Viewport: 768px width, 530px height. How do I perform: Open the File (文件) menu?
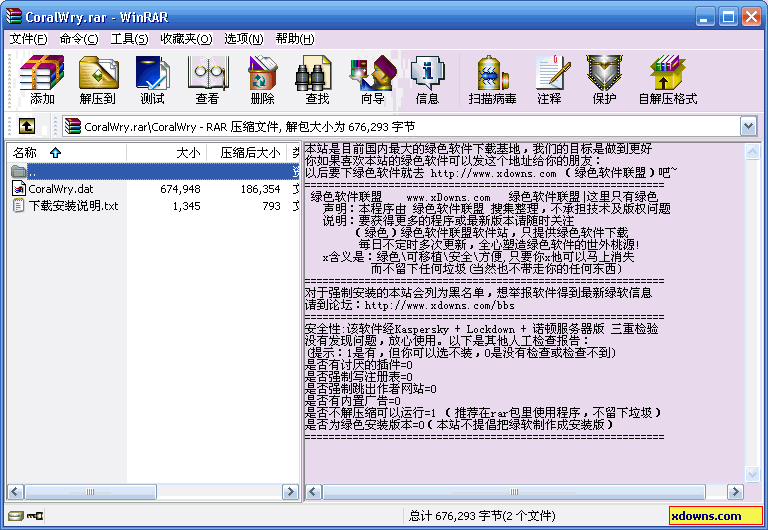pyautogui.click(x=28, y=39)
